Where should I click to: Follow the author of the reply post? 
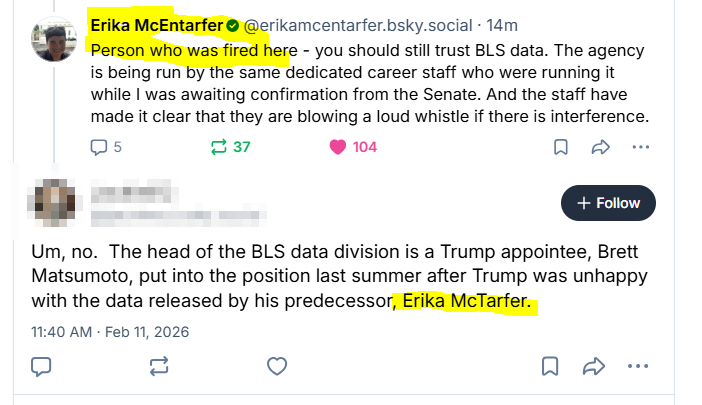tap(608, 203)
